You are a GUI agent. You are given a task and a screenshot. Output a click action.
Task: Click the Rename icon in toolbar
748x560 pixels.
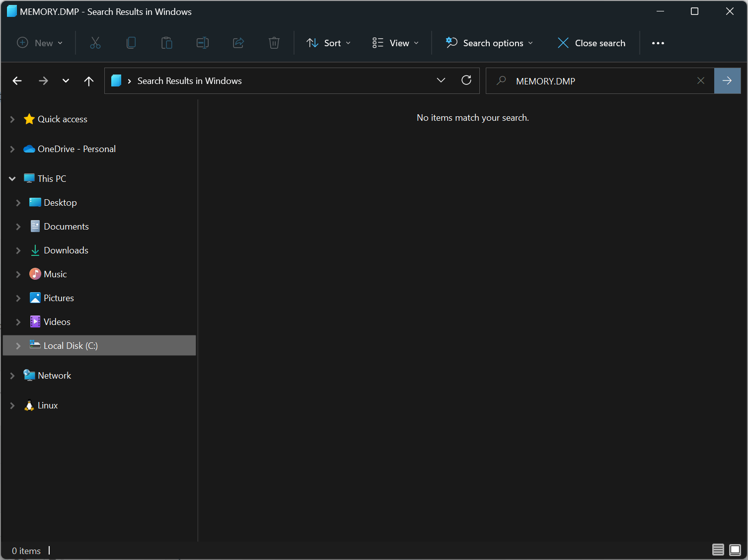203,43
